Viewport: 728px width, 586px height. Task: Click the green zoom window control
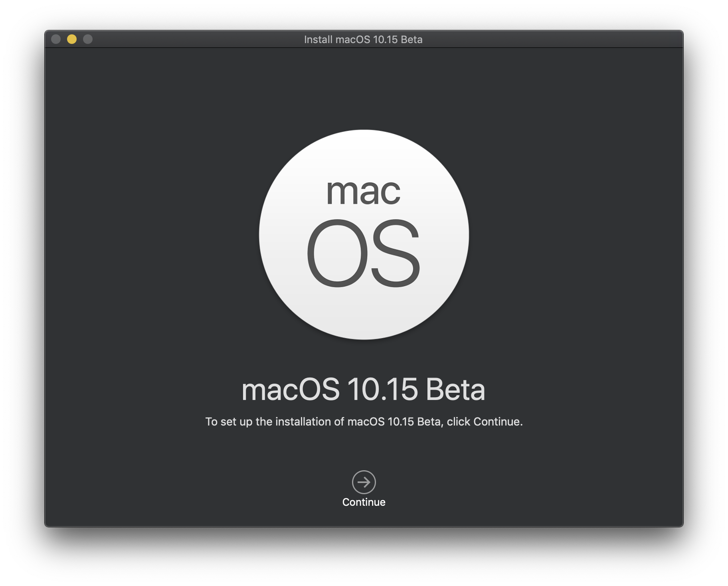coord(87,39)
